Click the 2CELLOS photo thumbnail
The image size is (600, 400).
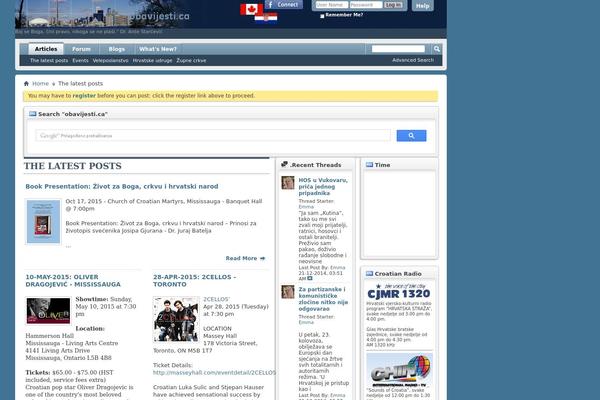click(176, 319)
